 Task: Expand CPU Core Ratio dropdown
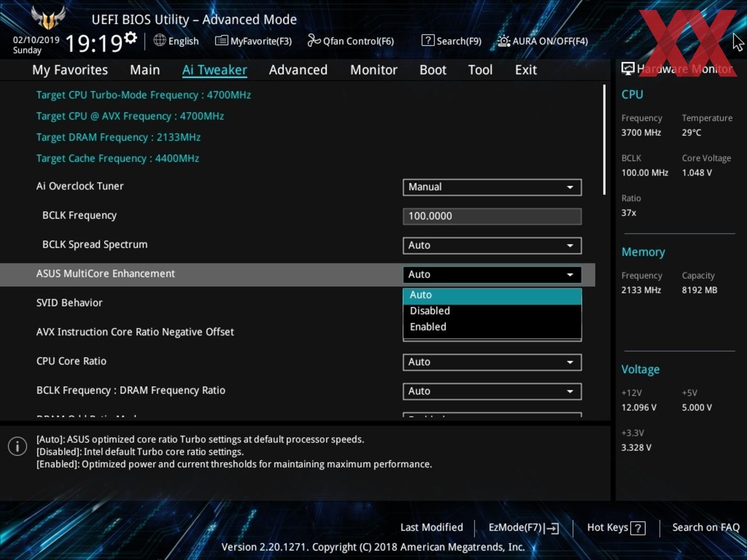(492, 362)
